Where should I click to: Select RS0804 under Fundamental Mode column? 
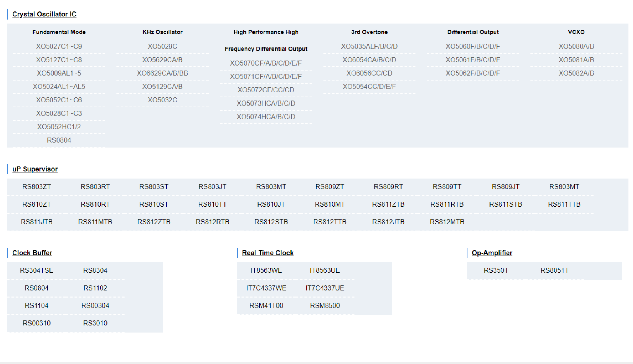[x=59, y=140]
